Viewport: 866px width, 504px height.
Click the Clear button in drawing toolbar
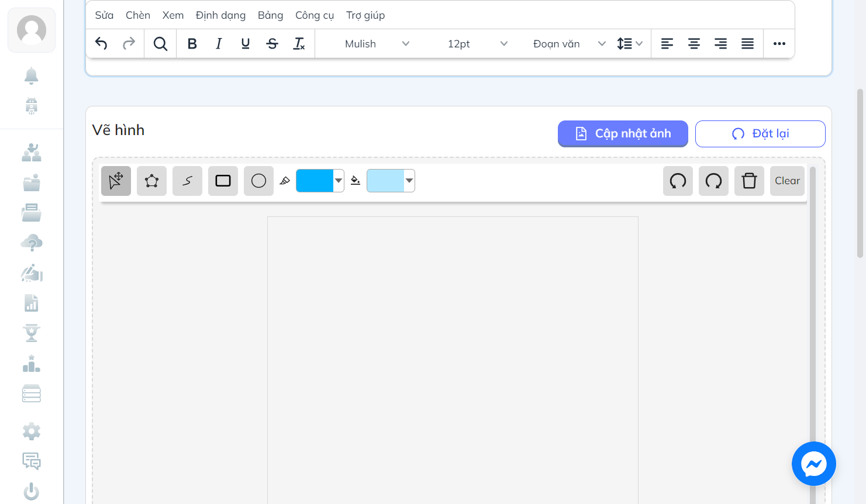(787, 181)
